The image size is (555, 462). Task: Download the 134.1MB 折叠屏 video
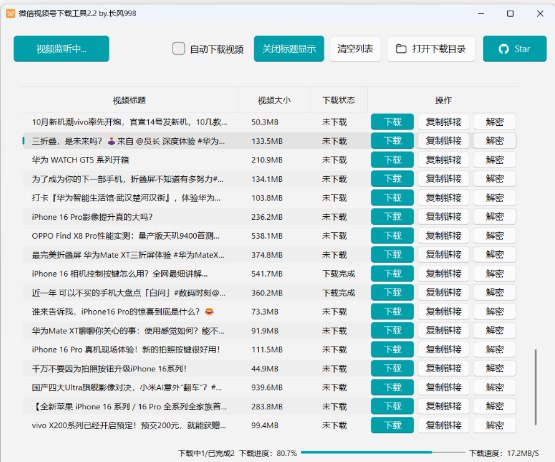pos(392,179)
